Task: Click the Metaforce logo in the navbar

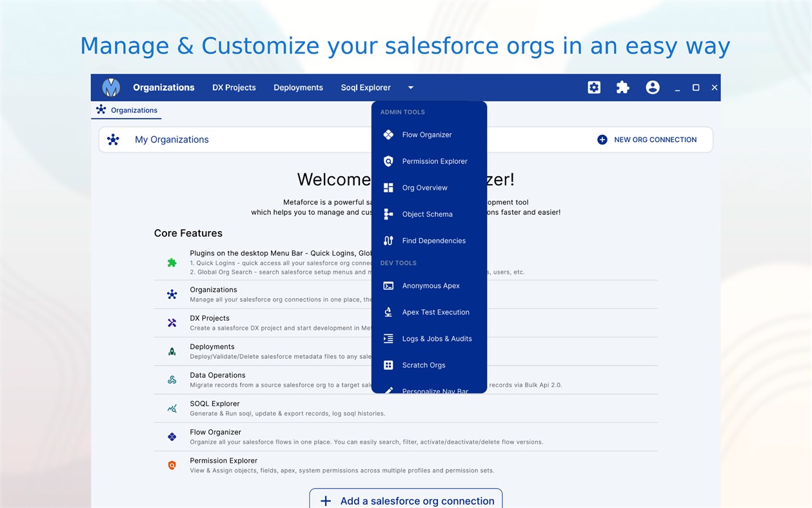Action: click(110, 87)
